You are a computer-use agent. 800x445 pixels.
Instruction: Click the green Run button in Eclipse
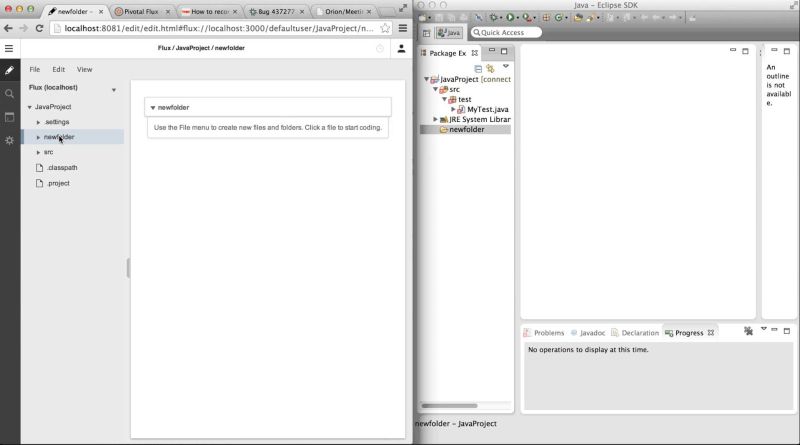pyautogui.click(x=510, y=17)
